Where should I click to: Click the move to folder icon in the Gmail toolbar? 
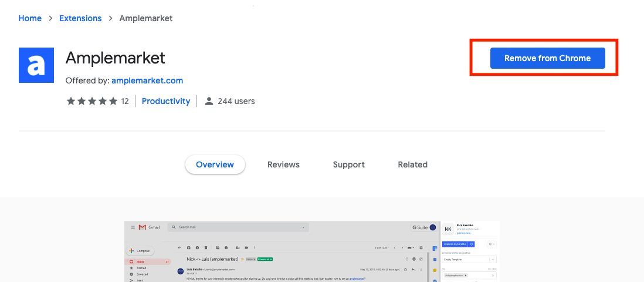(x=238, y=248)
